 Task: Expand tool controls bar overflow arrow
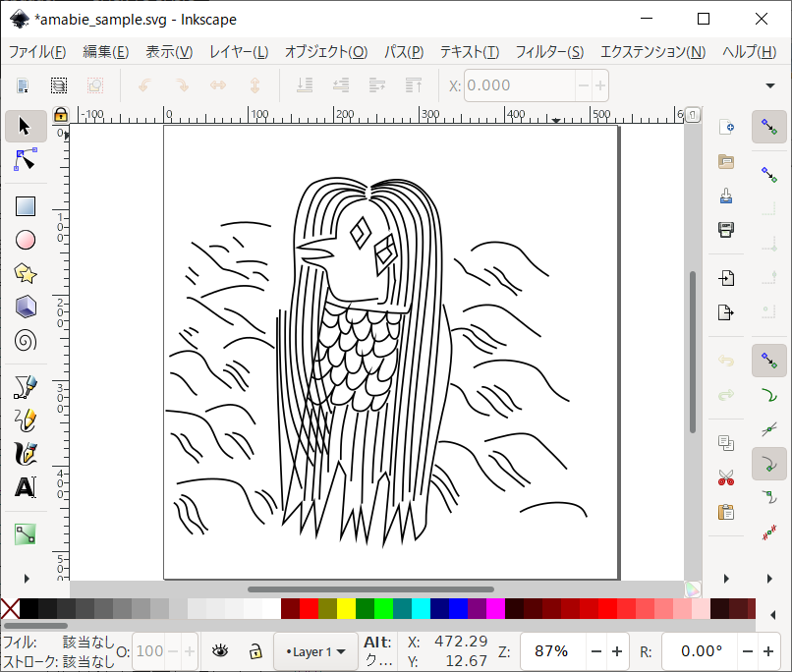point(770,85)
